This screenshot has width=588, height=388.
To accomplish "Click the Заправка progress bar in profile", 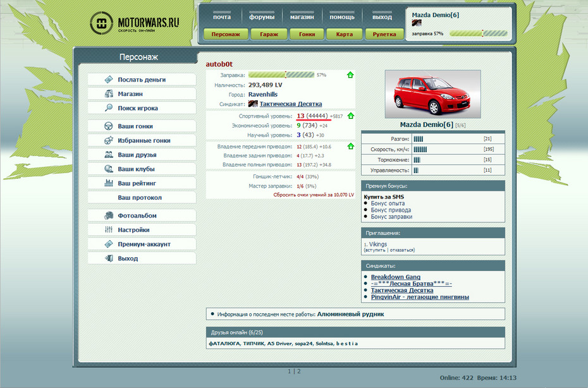I will pyautogui.click(x=281, y=75).
